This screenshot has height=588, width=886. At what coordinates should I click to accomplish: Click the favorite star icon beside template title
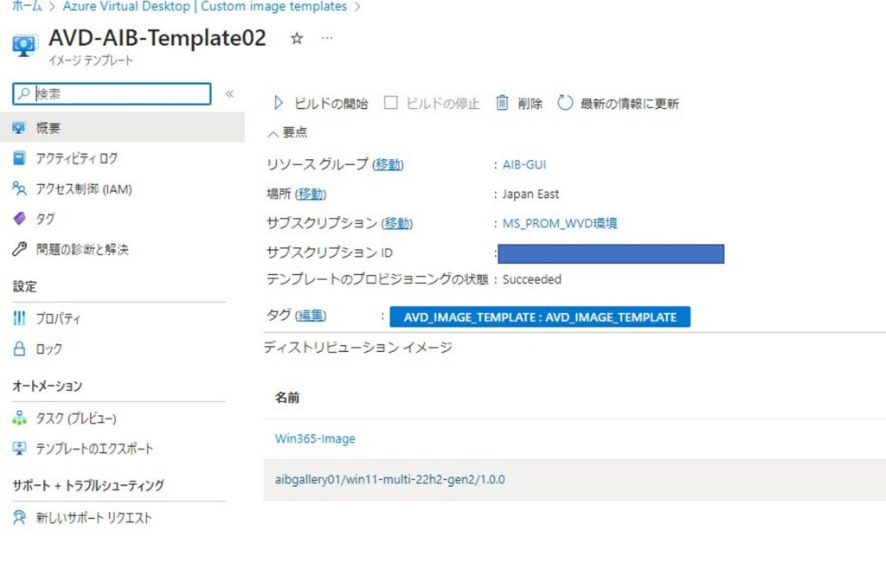click(297, 39)
